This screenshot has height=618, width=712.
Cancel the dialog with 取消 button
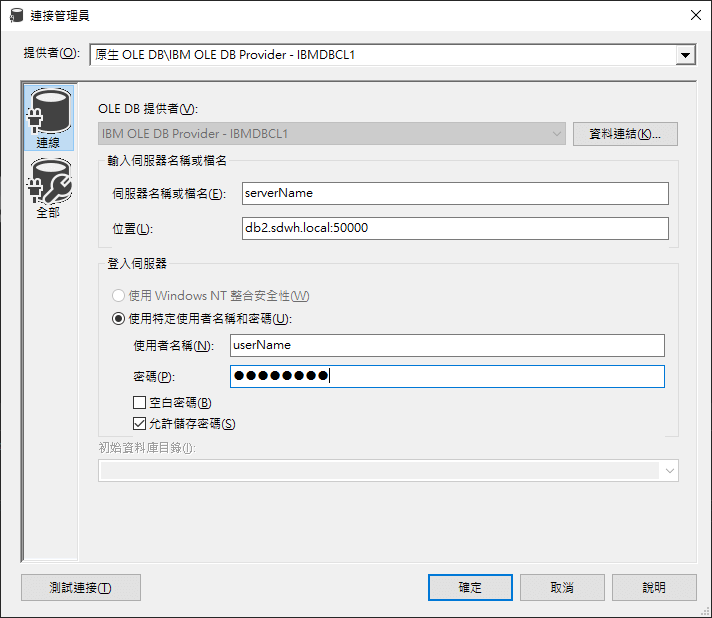(561, 587)
